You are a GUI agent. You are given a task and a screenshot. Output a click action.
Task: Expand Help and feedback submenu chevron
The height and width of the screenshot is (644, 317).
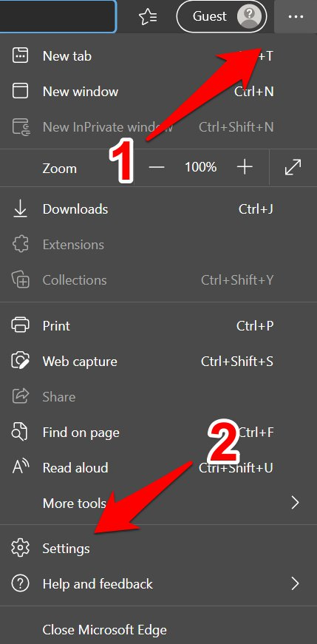click(x=295, y=583)
